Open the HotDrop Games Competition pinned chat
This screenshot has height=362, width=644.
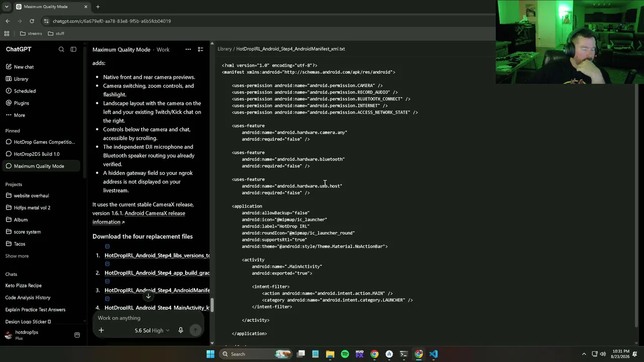pos(40,142)
